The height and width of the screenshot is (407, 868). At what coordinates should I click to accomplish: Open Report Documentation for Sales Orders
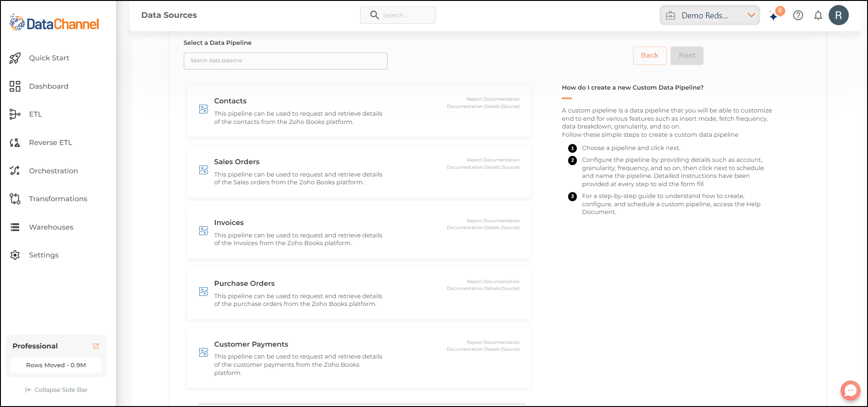[x=493, y=160]
